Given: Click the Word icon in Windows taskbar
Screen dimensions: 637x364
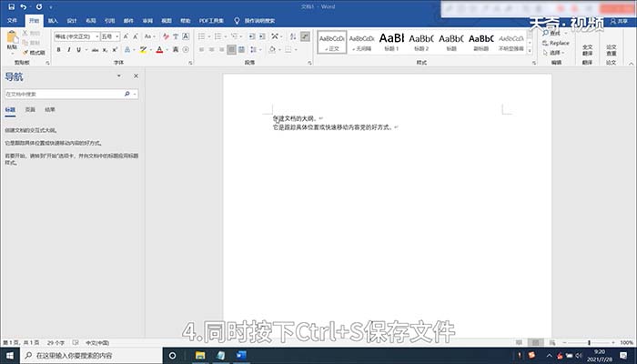Looking at the screenshot, I should (x=241, y=356).
